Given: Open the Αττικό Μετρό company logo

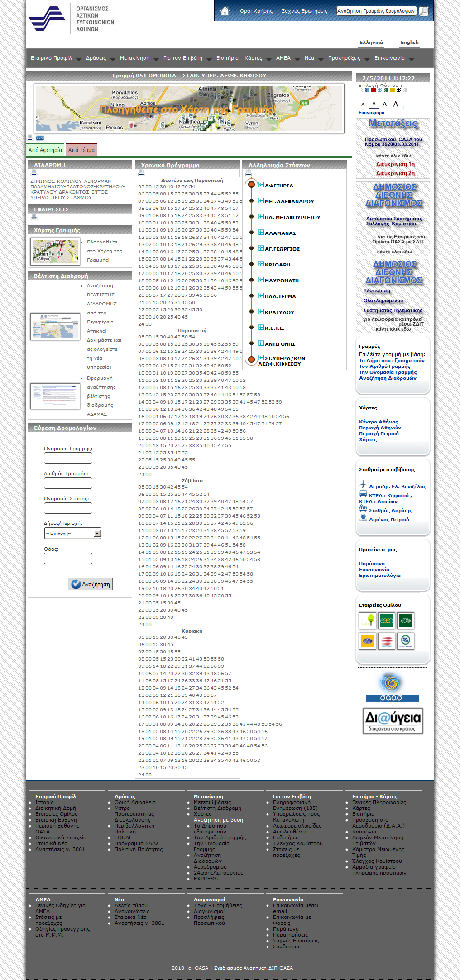Looking at the screenshot, I should pyautogui.click(x=406, y=641).
